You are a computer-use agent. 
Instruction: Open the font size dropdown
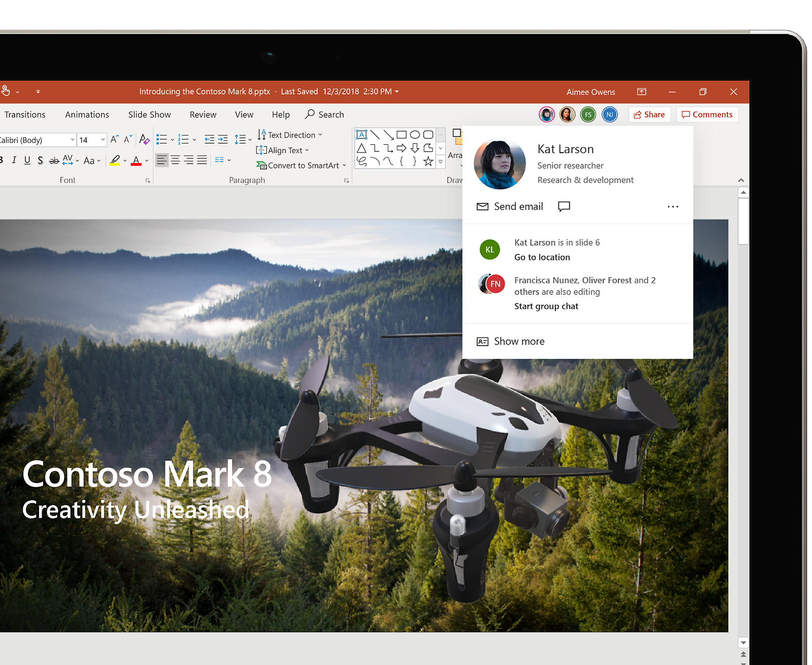pos(103,140)
